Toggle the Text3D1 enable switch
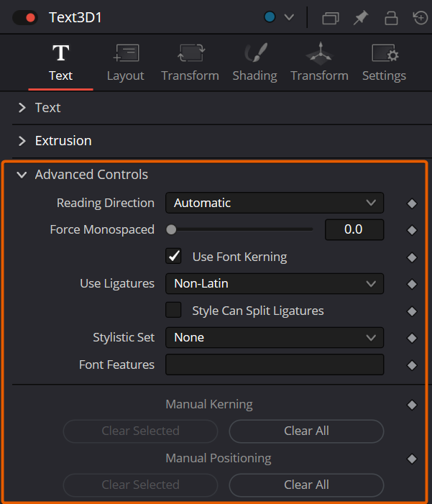Screen dimensions: 432x504 [x=25, y=17]
